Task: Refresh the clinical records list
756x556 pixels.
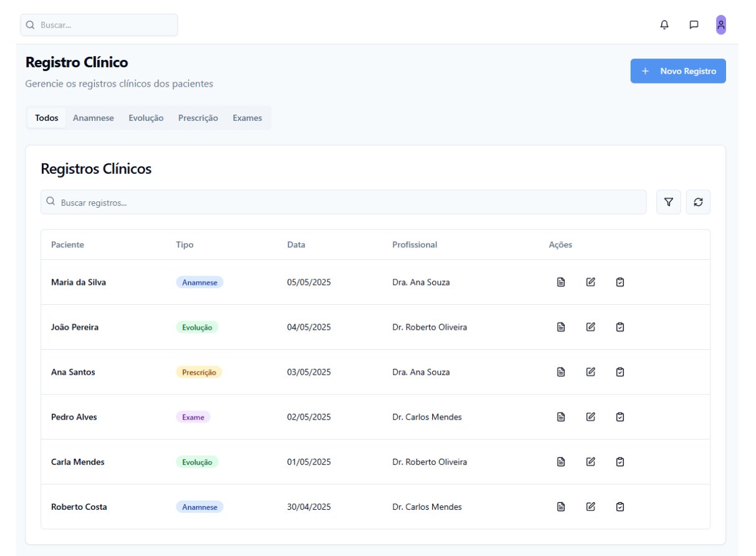Action: point(698,202)
